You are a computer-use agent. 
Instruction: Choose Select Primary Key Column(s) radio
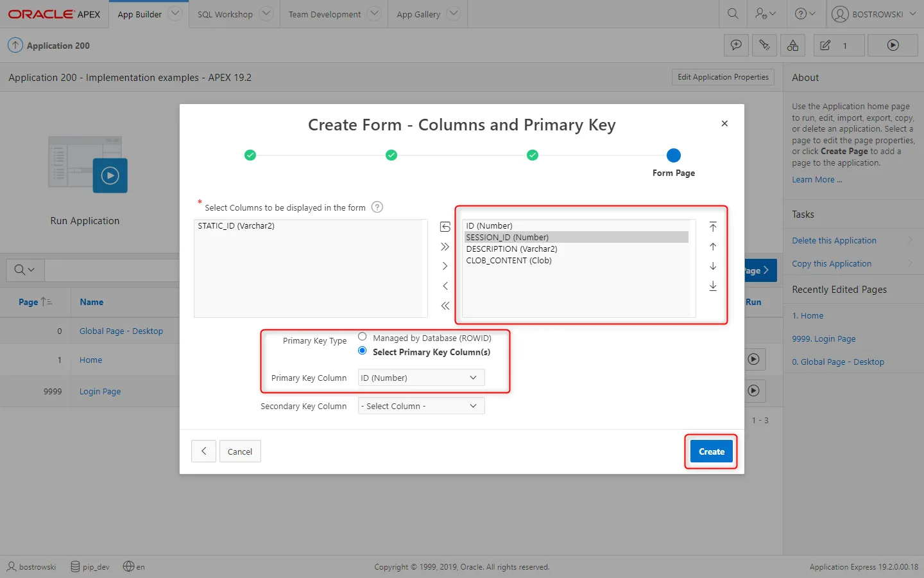363,351
